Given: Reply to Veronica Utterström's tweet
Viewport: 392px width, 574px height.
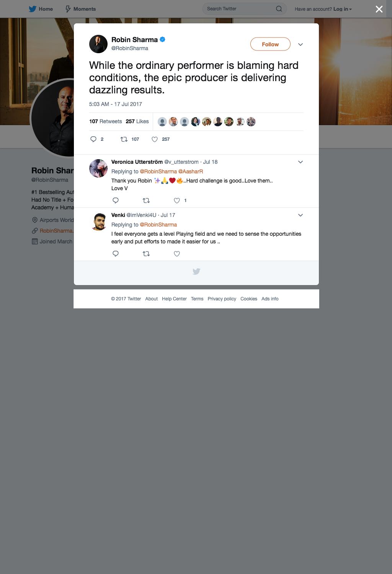Looking at the screenshot, I should 116,201.
